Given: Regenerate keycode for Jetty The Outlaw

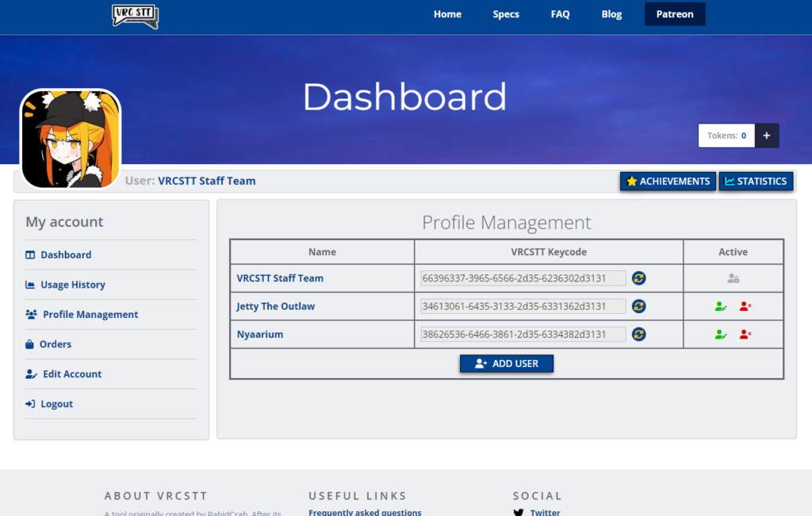Looking at the screenshot, I should coord(638,306).
